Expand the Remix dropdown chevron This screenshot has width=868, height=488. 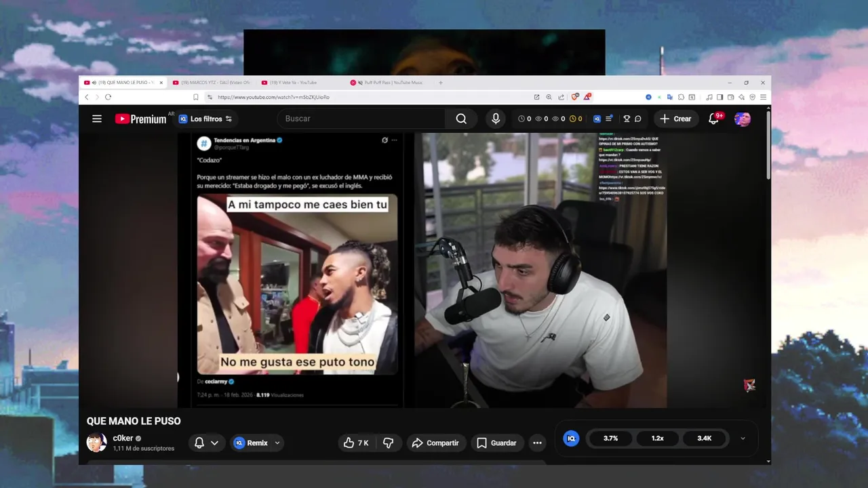click(x=277, y=443)
